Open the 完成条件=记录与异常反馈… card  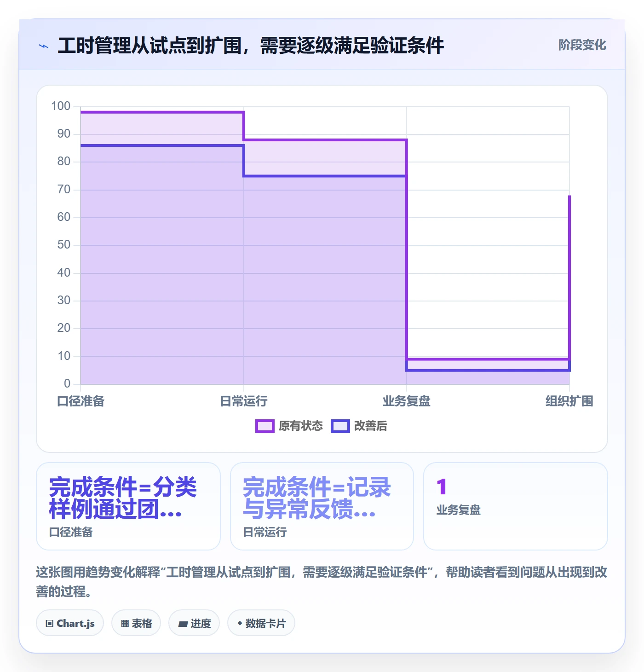[322, 506]
